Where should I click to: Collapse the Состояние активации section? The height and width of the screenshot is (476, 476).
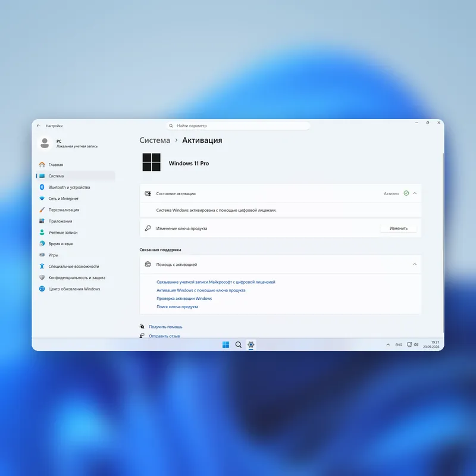coord(415,193)
